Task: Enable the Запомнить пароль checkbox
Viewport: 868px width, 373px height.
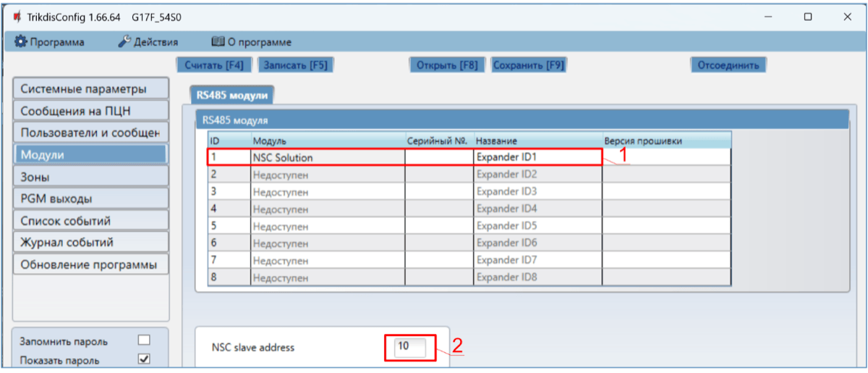Action: coord(144,340)
